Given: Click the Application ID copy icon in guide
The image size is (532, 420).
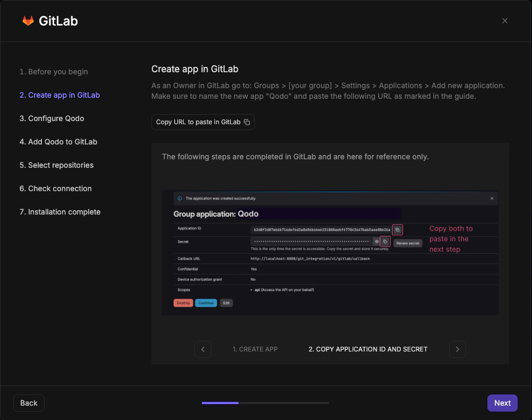Looking at the screenshot, I should coord(397,230).
